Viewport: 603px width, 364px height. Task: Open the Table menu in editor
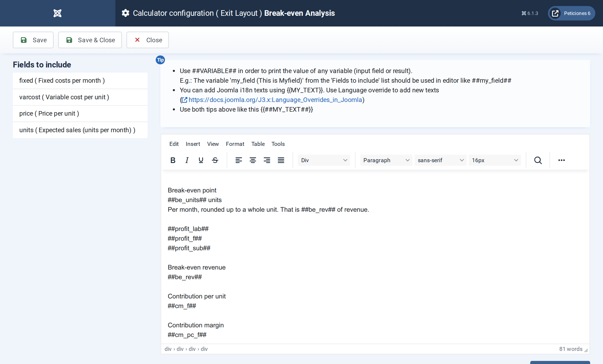[x=258, y=144]
